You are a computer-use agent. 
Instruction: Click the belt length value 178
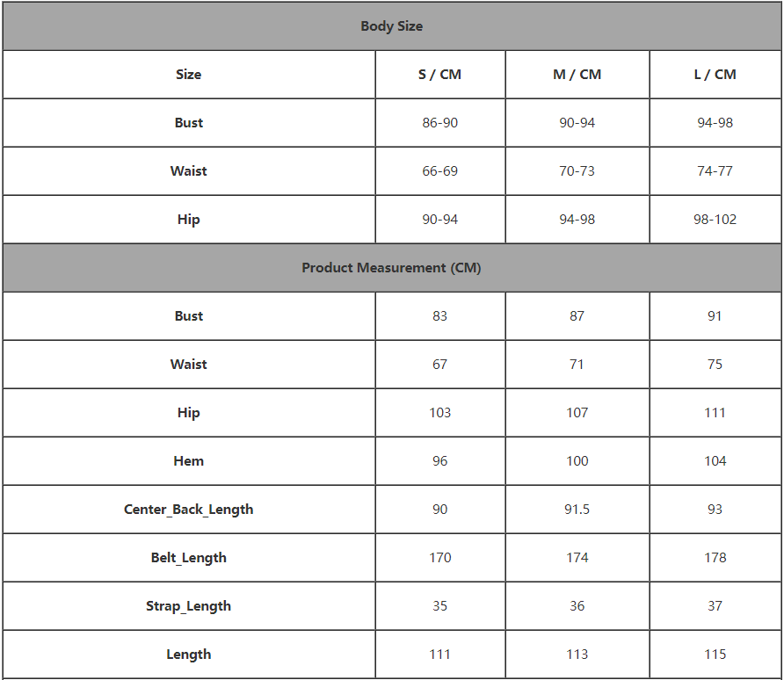715,558
